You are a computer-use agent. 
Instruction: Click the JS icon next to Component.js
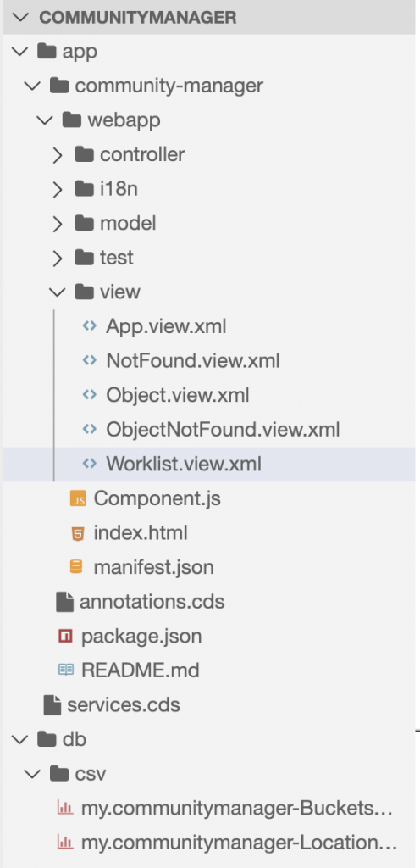78,499
